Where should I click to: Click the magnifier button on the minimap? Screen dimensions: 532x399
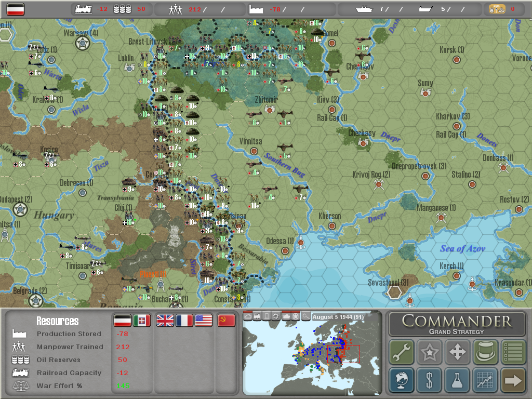(x=305, y=316)
